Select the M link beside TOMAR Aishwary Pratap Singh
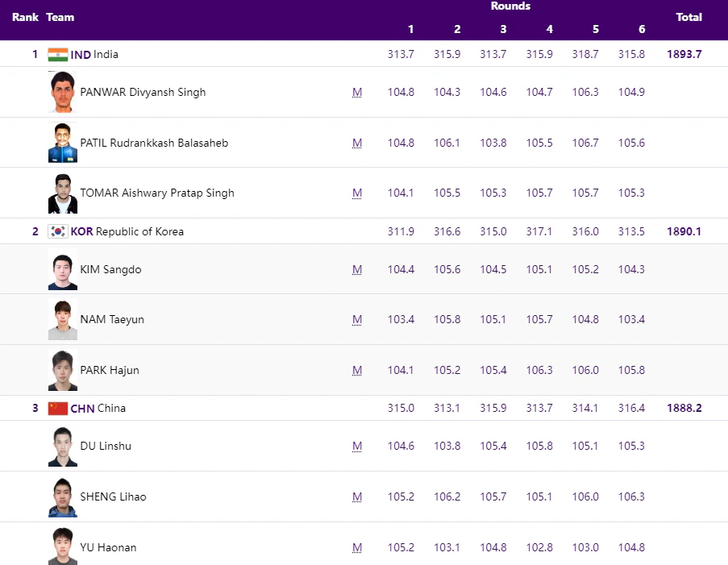Viewport: 728px width, 565px height. point(356,193)
